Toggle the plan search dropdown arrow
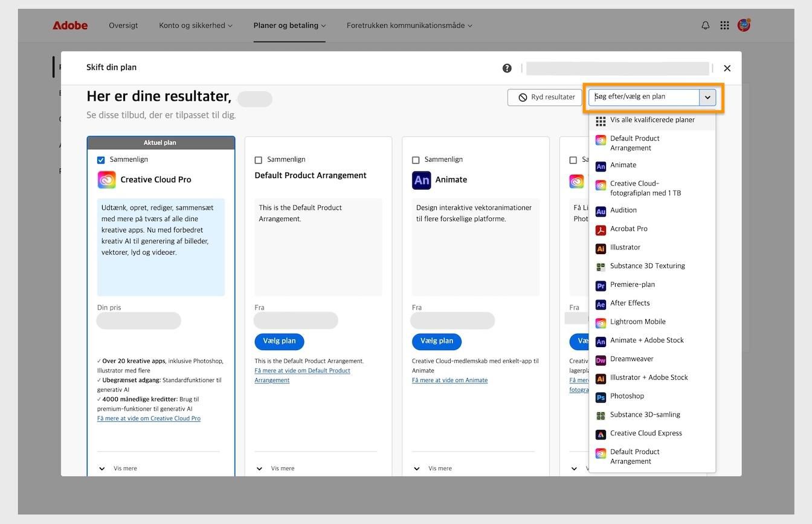 pos(707,97)
